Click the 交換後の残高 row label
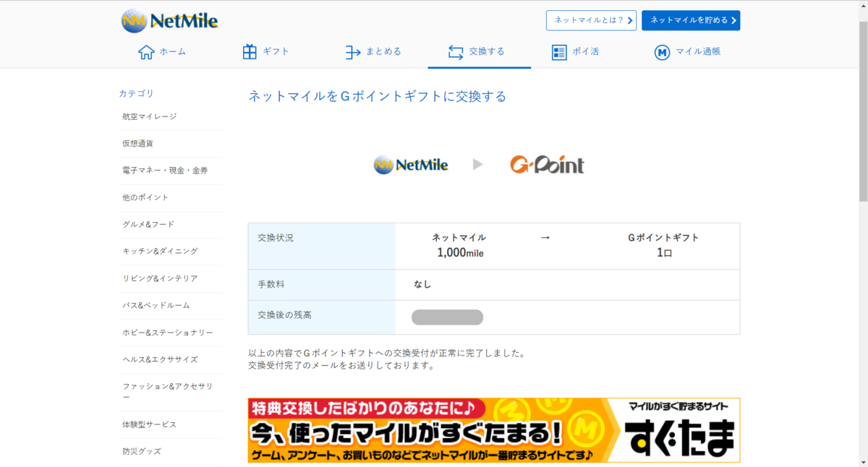Screen dimensions: 868x467 [x=285, y=315]
